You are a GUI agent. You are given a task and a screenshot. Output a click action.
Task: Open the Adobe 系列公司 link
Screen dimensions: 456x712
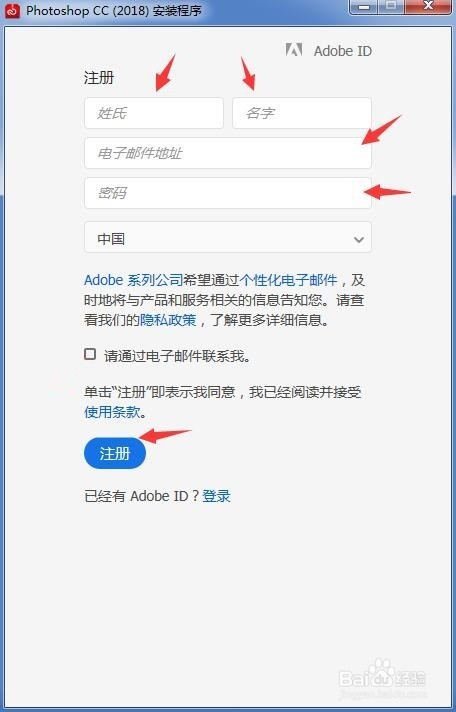pos(134,281)
